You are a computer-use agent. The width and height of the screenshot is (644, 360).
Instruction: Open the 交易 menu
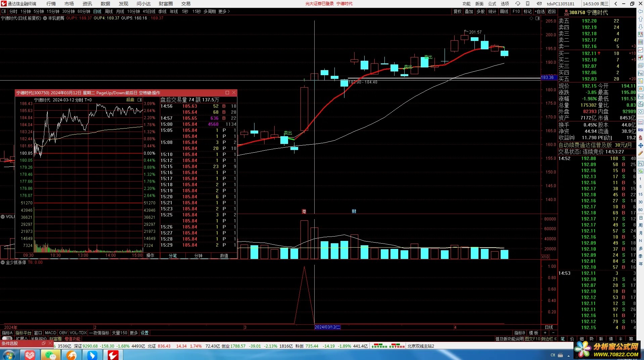186,4
